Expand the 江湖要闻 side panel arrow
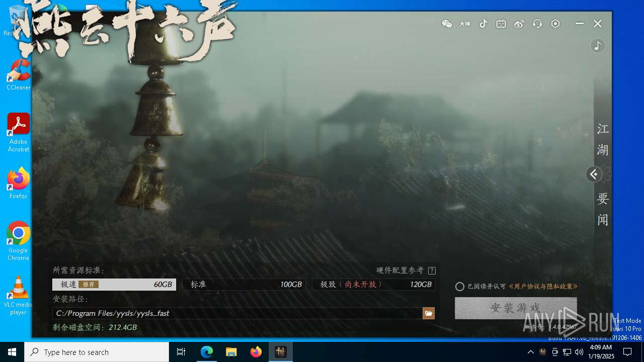The image size is (644, 362). 594,174
